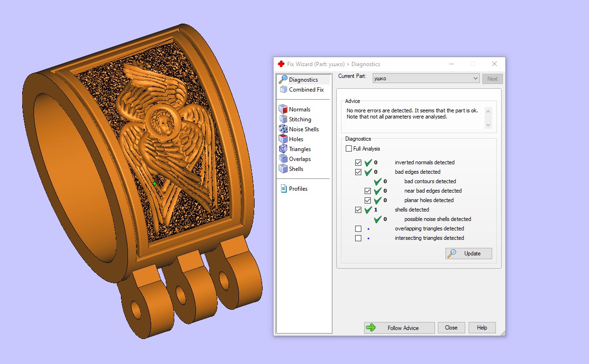Select the Normals cube icon
Screen dimensions: 589x364
tap(283, 109)
